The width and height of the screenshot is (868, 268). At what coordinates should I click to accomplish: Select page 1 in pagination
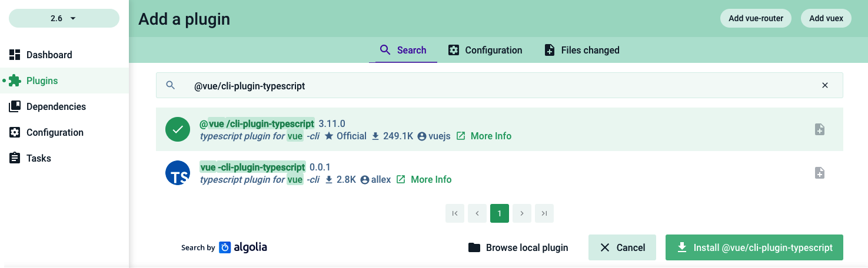click(x=500, y=213)
